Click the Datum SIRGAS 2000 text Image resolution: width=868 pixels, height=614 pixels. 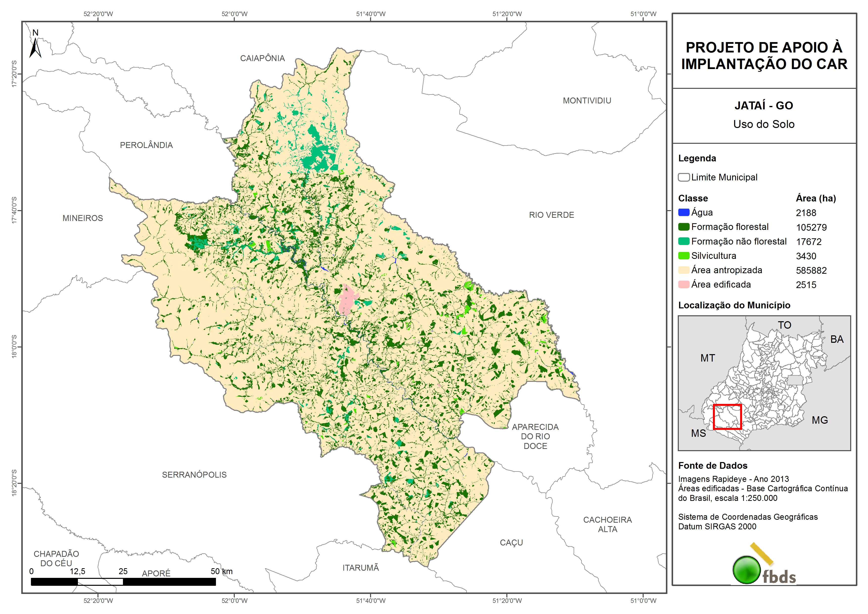[717, 527]
